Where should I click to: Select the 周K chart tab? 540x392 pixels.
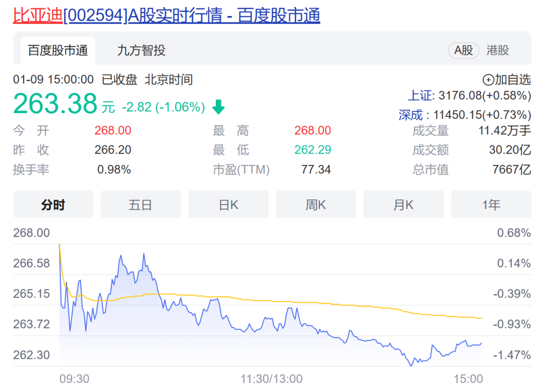click(316, 204)
